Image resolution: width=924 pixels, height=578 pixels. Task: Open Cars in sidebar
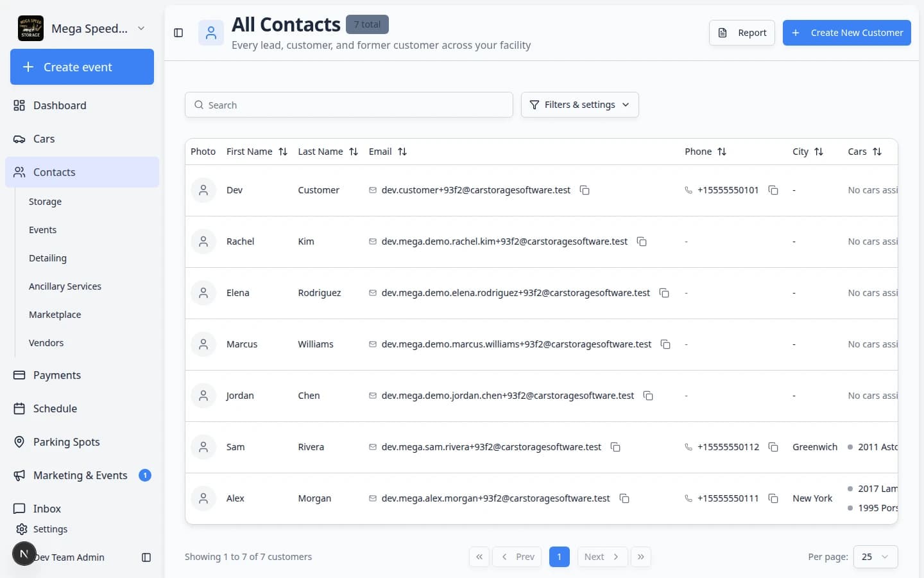pos(82,139)
